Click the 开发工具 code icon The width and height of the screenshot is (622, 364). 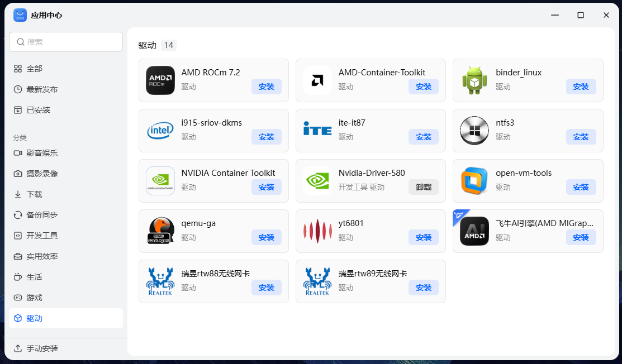(x=18, y=236)
